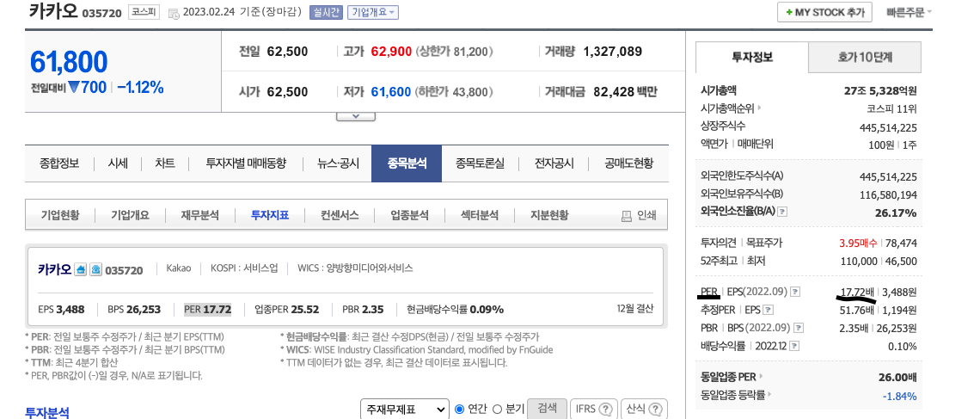Open 재무분석 sub-tab
980x419 pixels.
[x=200, y=215]
